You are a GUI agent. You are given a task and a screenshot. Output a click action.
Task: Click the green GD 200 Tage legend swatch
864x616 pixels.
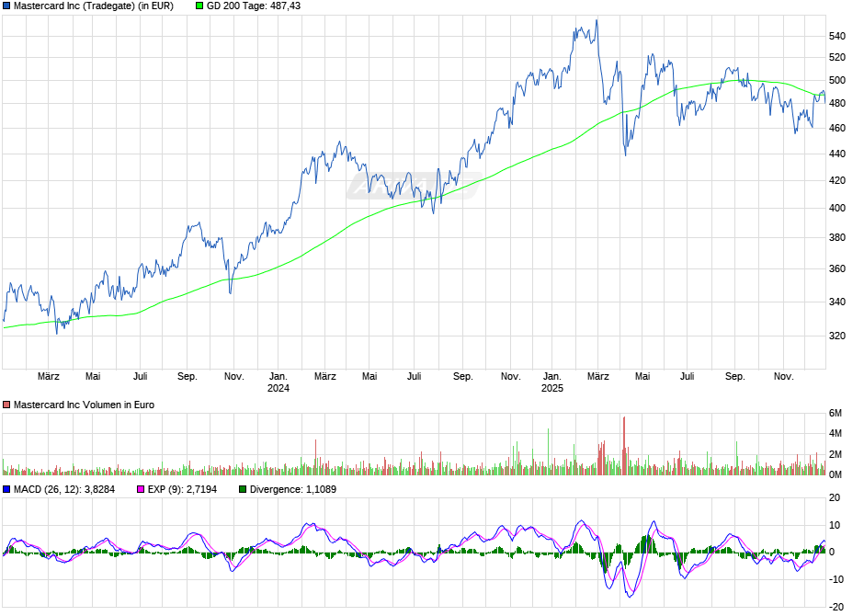[199, 6]
